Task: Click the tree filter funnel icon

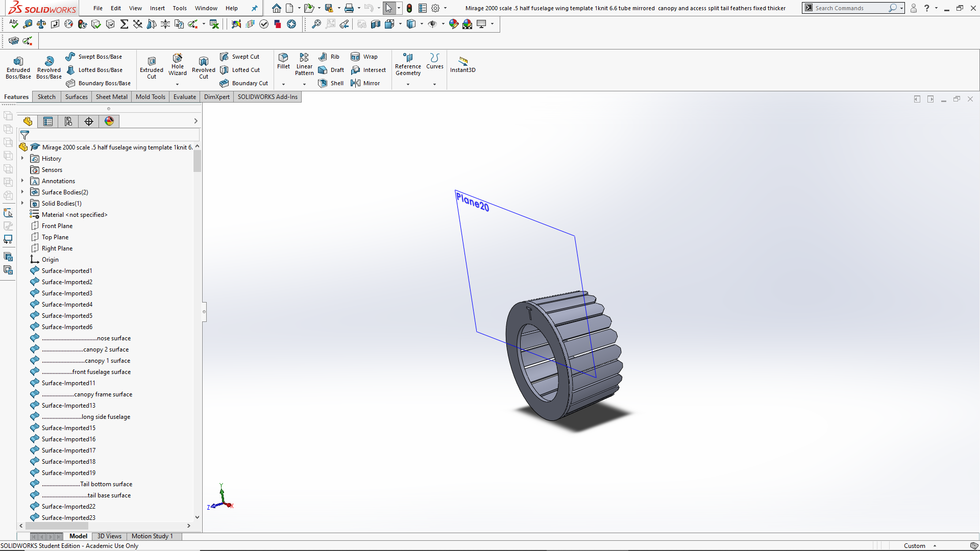Action: (x=24, y=135)
